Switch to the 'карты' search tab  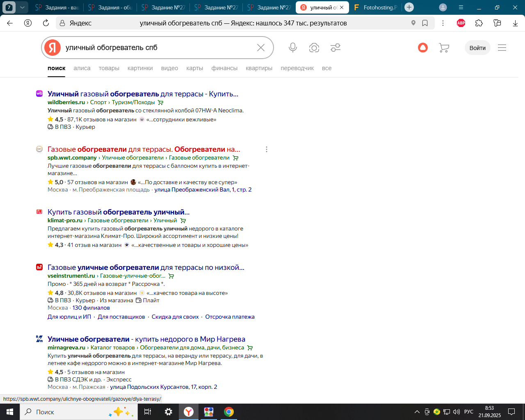(195, 68)
